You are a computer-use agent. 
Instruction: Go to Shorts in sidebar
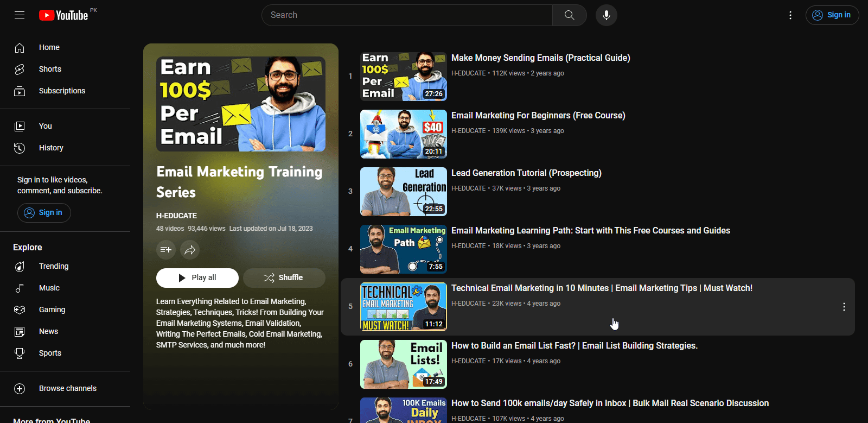[x=50, y=69]
